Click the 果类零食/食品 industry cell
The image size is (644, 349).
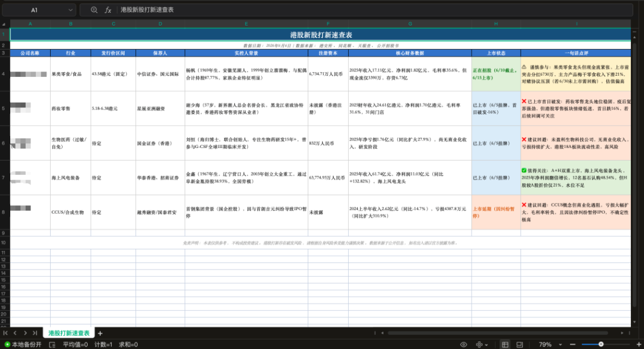(70, 74)
